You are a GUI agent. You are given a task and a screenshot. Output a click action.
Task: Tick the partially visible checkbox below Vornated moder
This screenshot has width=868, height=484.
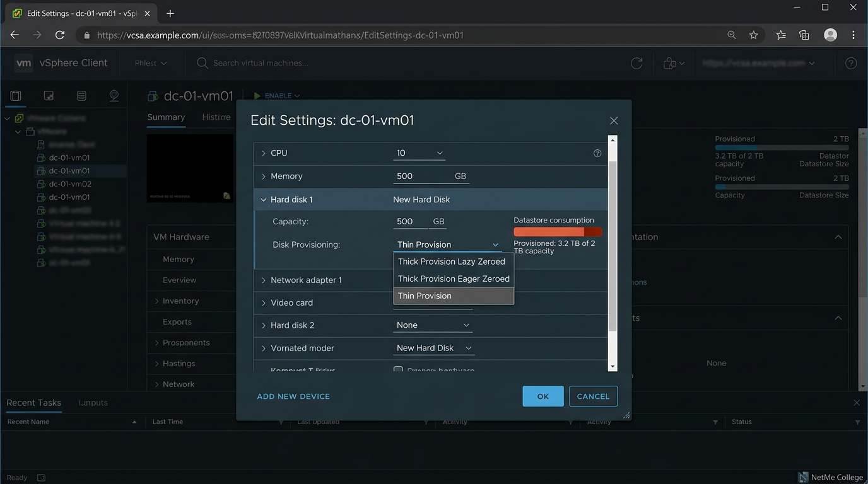pos(398,369)
